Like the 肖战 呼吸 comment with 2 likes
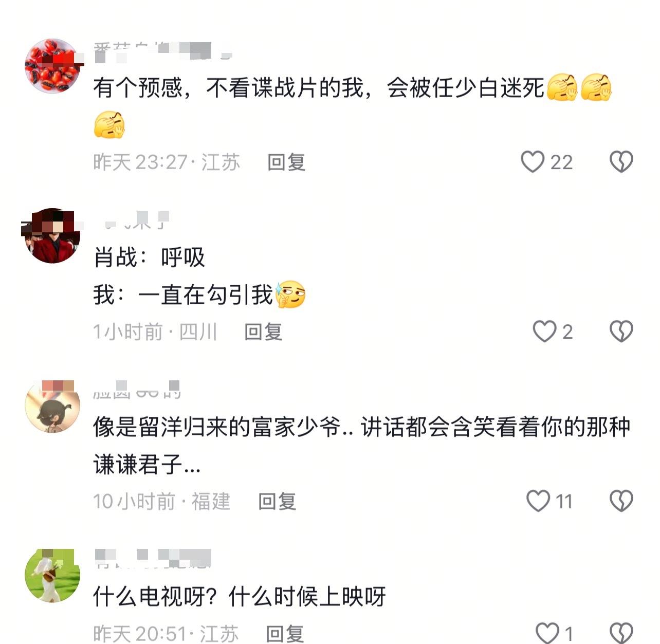The height and width of the screenshot is (644, 660). point(544,332)
